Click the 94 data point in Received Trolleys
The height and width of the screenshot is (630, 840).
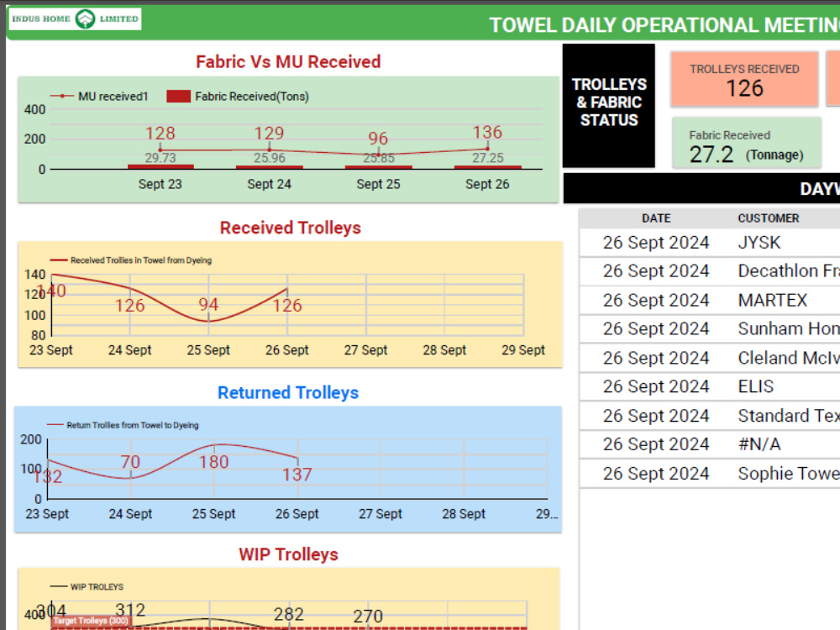208,304
